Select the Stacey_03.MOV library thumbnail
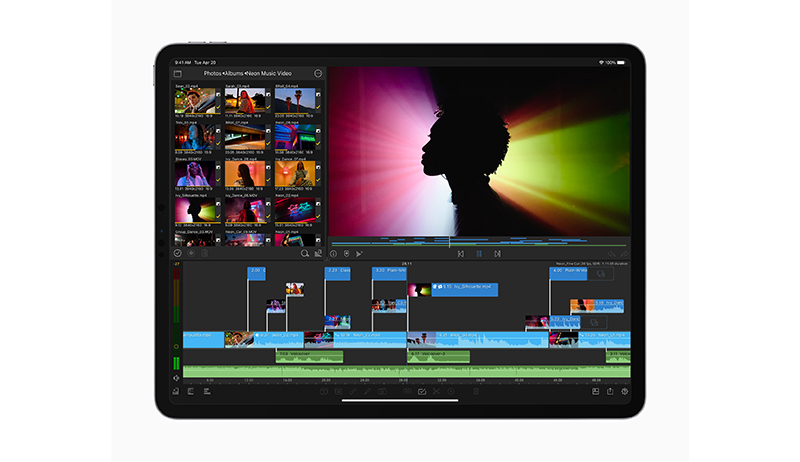 point(195,174)
